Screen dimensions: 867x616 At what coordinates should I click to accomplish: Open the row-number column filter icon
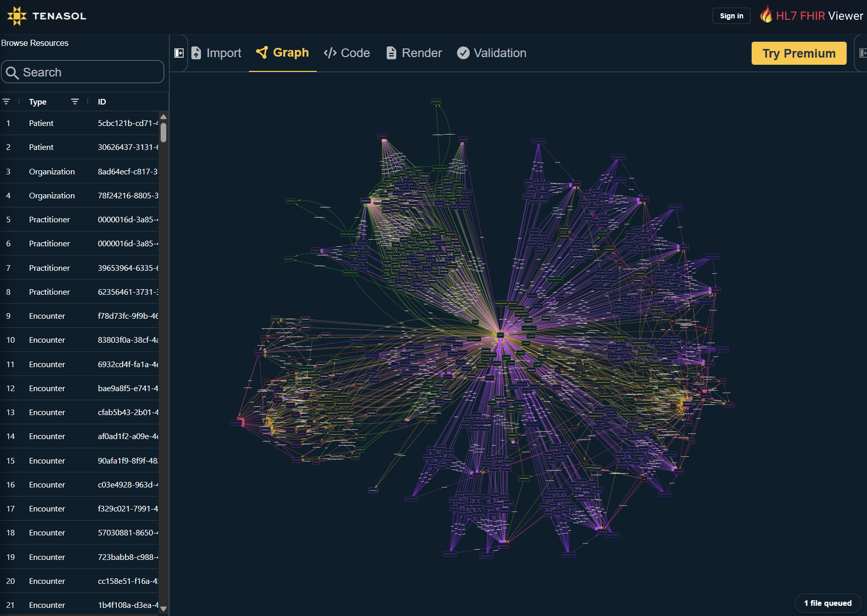pos(6,101)
